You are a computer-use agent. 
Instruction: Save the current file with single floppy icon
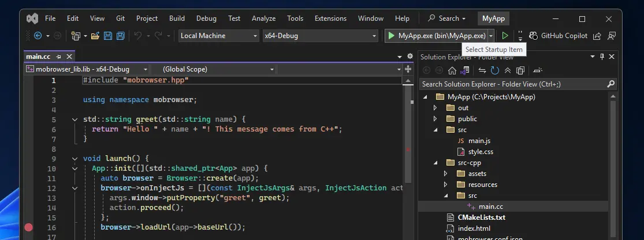[x=107, y=36]
